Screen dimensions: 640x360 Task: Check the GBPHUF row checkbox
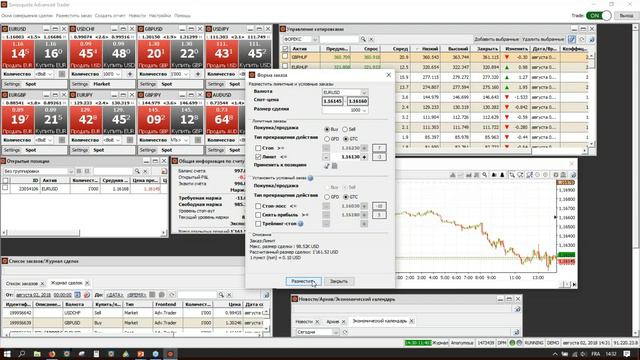pos(285,57)
